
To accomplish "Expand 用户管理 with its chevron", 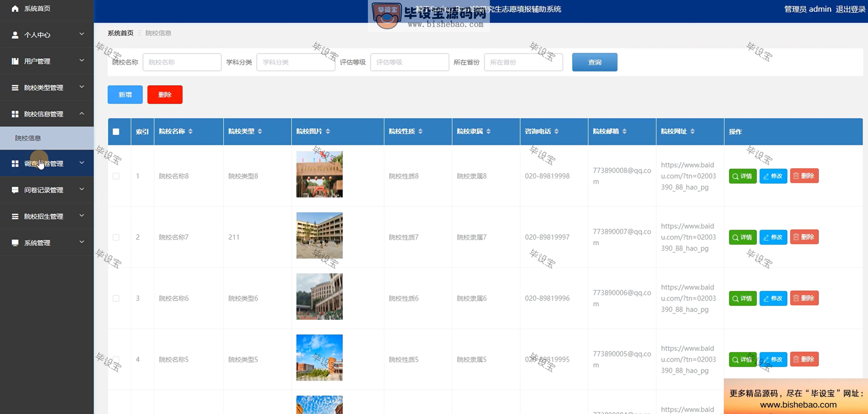I will (82, 60).
